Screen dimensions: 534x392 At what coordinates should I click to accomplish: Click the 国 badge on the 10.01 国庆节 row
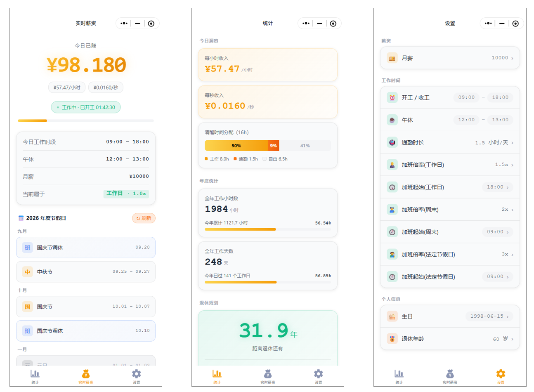(x=27, y=307)
